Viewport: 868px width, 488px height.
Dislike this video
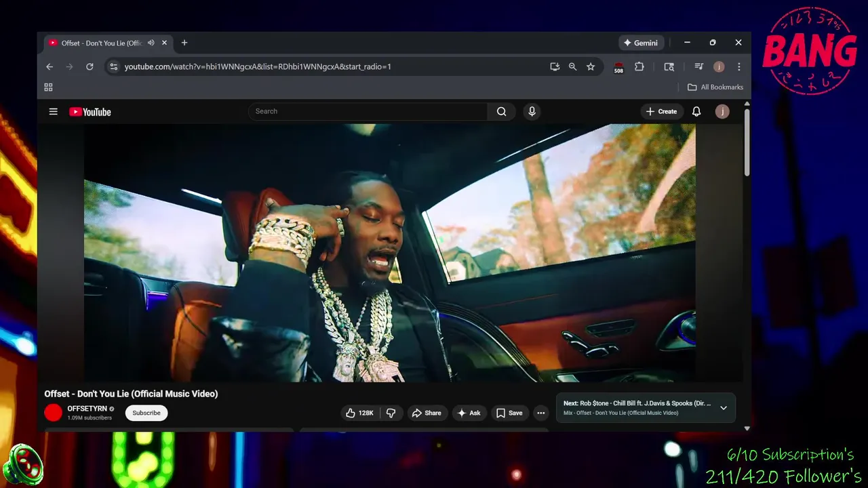[391, 413]
